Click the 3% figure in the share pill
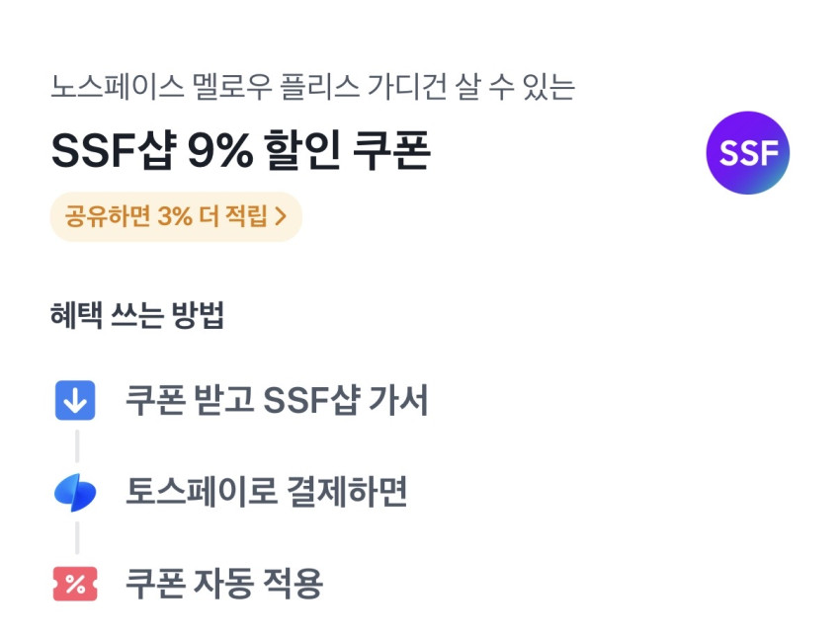Image resolution: width=840 pixels, height=636 pixels. coord(174,217)
